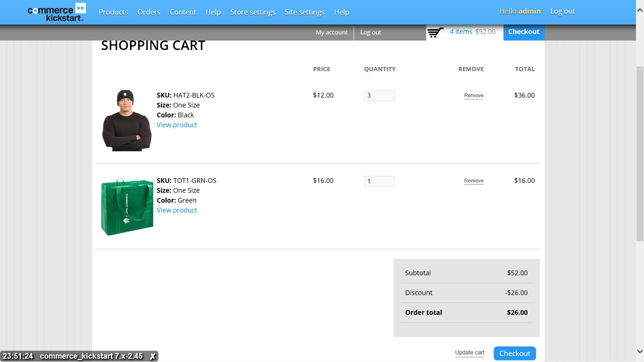Close the commerce_kickstart version bar
Viewport: 644px width, 362px height.
(x=152, y=356)
